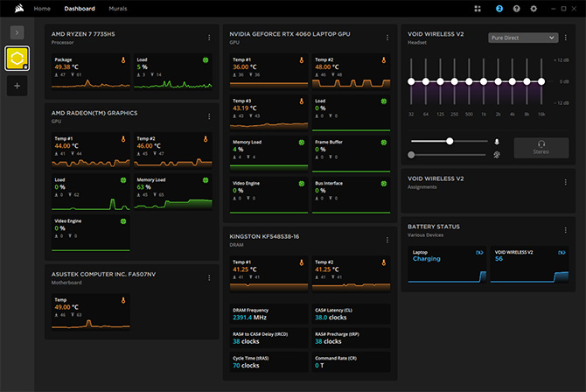Viewport: 586px width, 392px height.
Task: Click Kingston Temp #2 thermometer icon
Action: pos(384,262)
